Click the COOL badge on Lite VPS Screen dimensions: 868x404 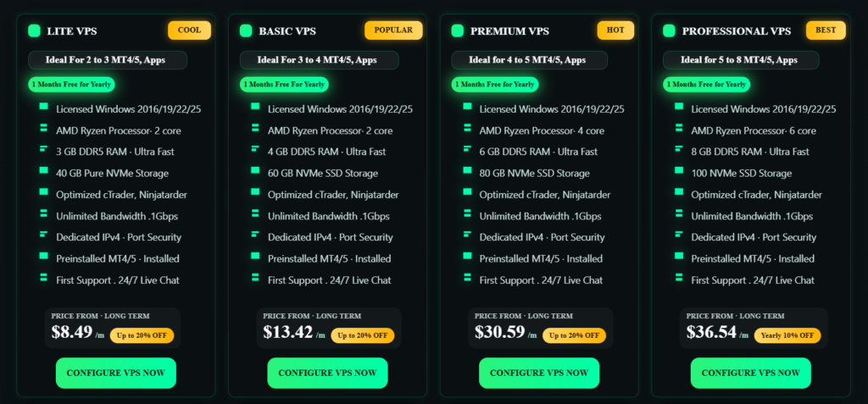189,30
